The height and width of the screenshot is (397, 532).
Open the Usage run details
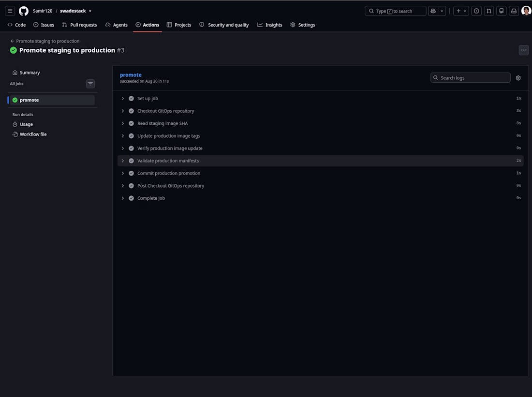(23, 125)
